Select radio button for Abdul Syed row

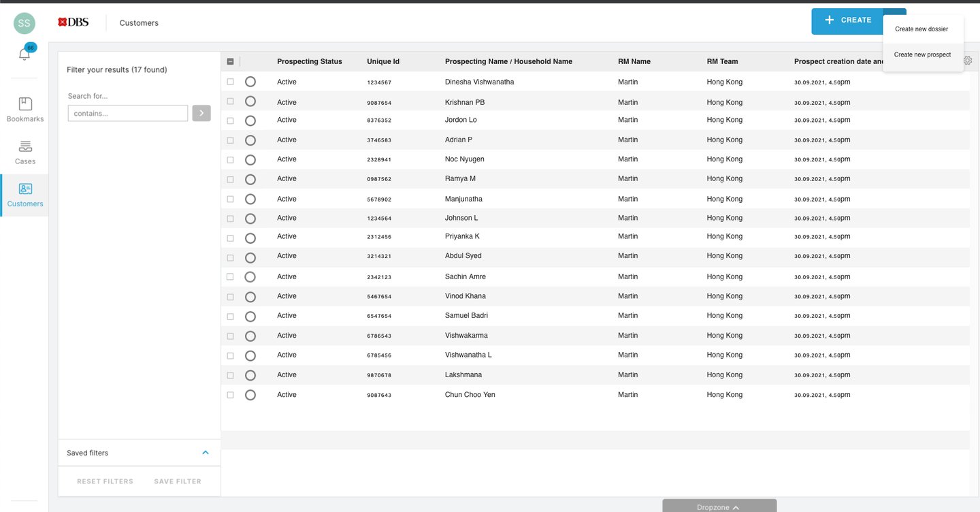point(250,258)
